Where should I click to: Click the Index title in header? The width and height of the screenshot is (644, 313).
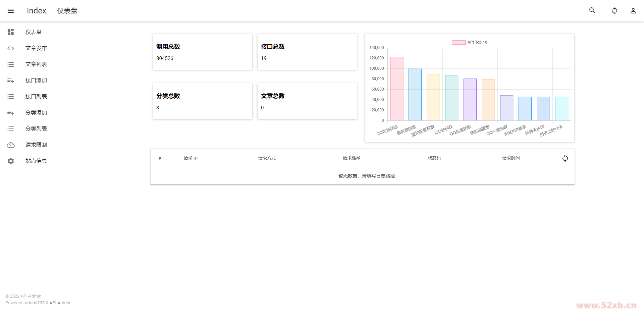coord(36,11)
